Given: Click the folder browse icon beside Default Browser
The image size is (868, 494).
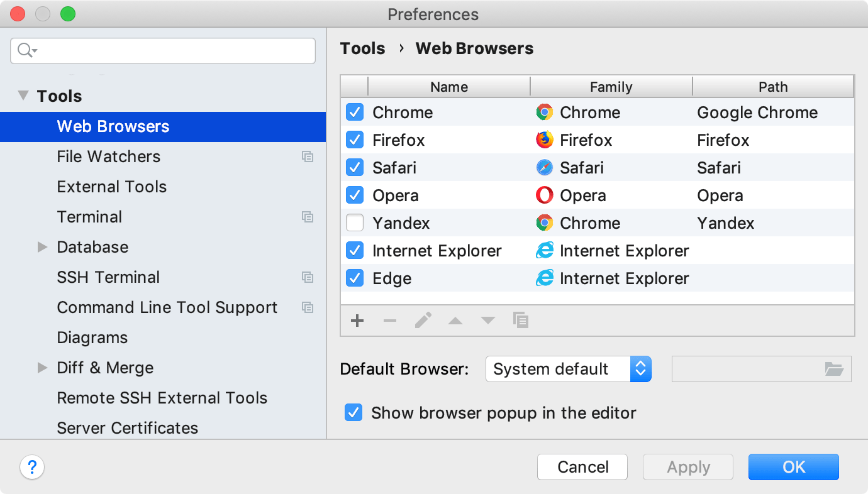Looking at the screenshot, I should click(x=834, y=369).
